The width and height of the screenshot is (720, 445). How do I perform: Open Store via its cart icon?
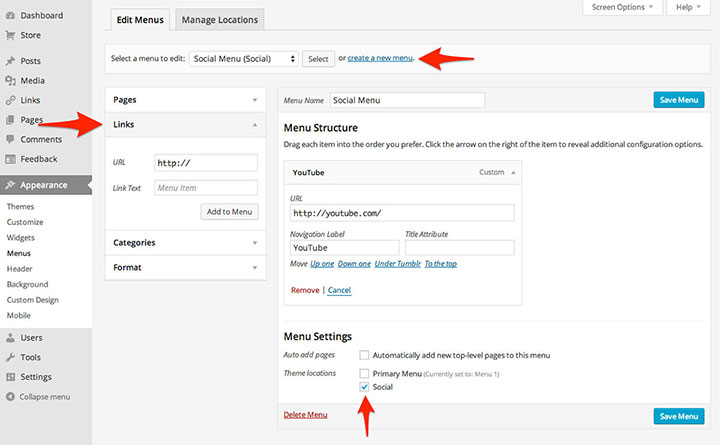click(x=9, y=35)
